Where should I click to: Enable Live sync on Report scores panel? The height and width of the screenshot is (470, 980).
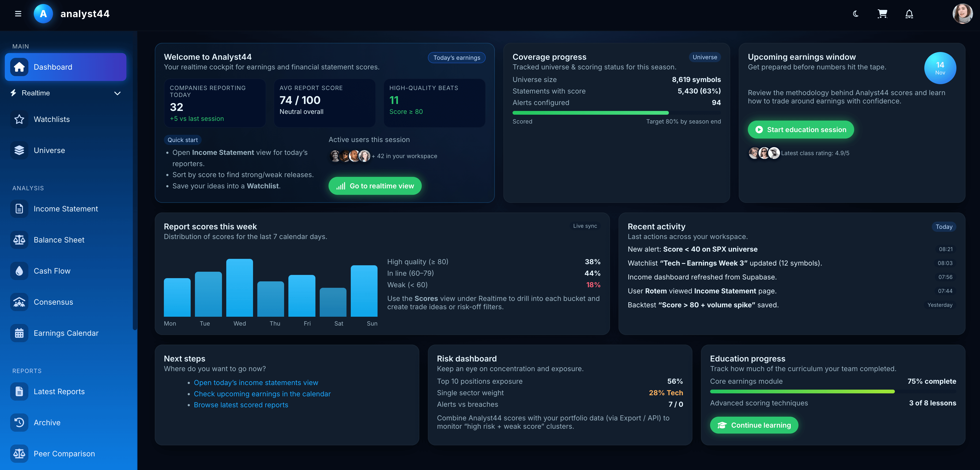tap(585, 226)
